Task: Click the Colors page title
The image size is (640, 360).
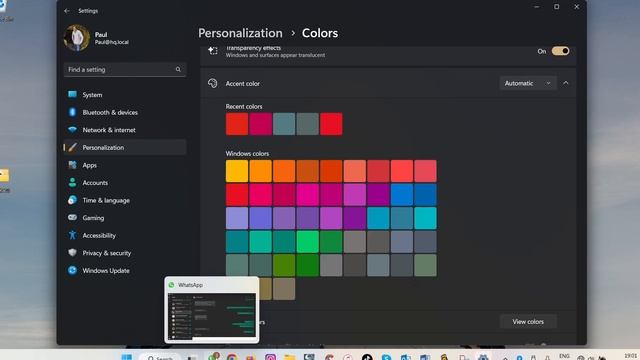Action: [320, 33]
